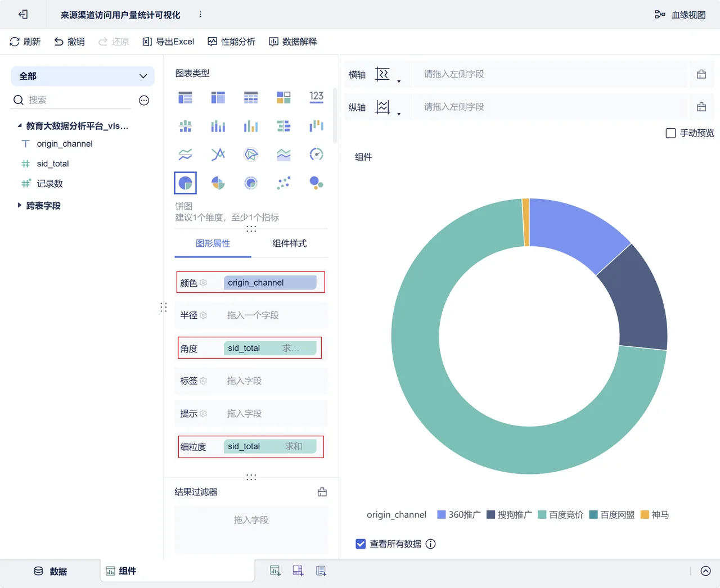
Task: Collapse the 教育大数据分析平台_vis dataset tree node
Action: [x=20, y=126]
